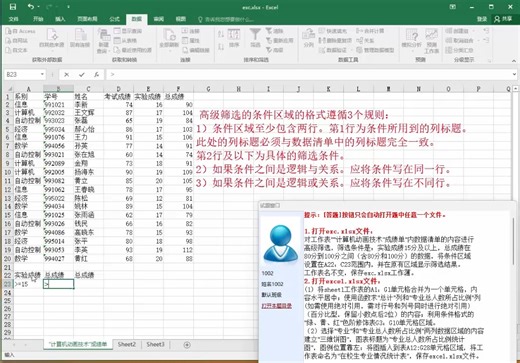Screen dimensions: 520x363
Task: Click the 自文本 import icon
Action: pyautogui.click(x=17, y=50)
